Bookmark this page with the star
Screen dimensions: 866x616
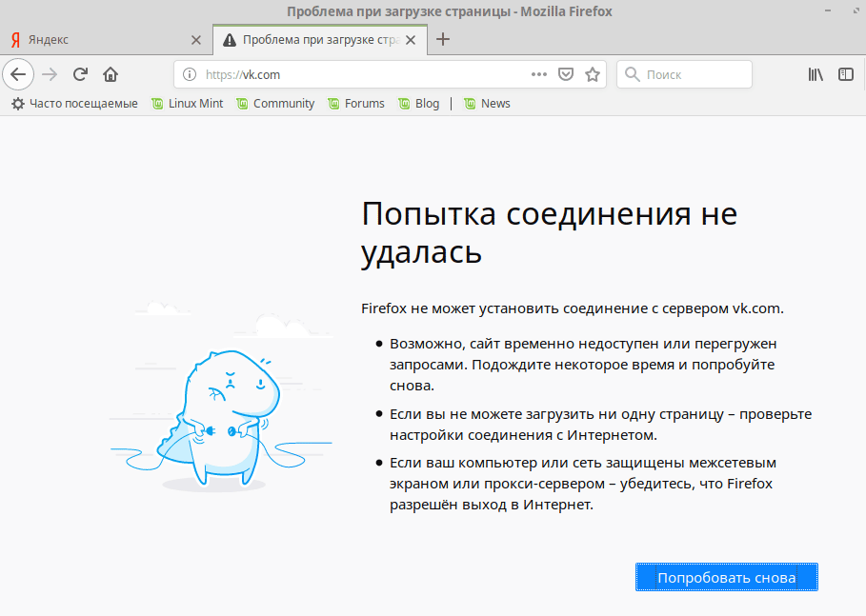(592, 74)
